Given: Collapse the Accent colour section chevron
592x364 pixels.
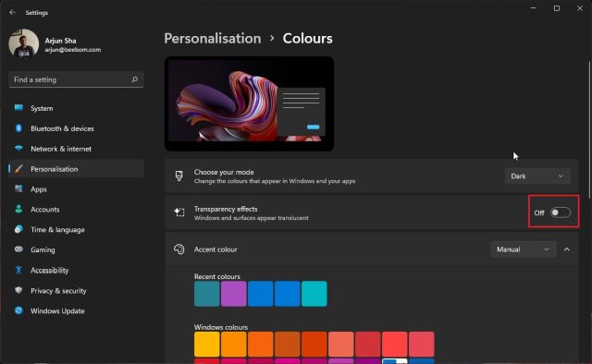Looking at the screenshot, I should 567,249.
